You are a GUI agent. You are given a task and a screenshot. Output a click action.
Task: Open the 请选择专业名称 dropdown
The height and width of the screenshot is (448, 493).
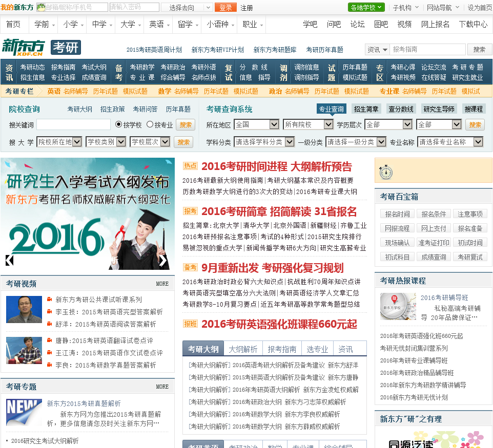click(x=450, y=142)
